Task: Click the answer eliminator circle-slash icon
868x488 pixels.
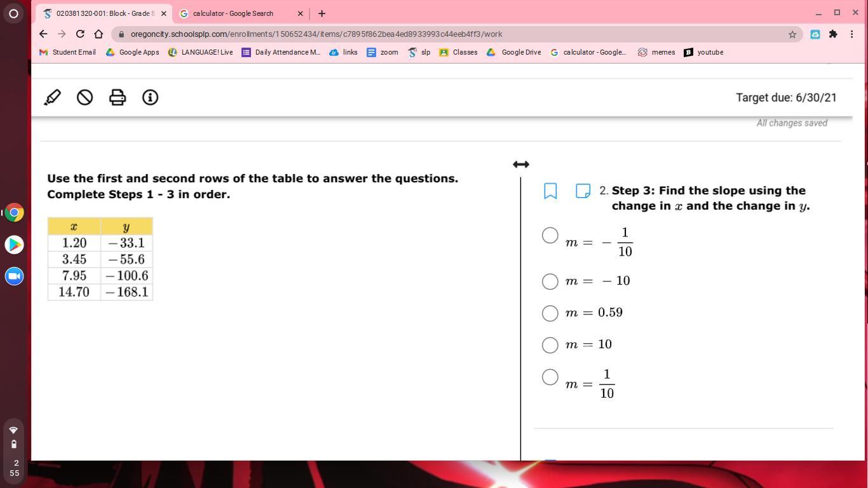Action: [85, 97]
